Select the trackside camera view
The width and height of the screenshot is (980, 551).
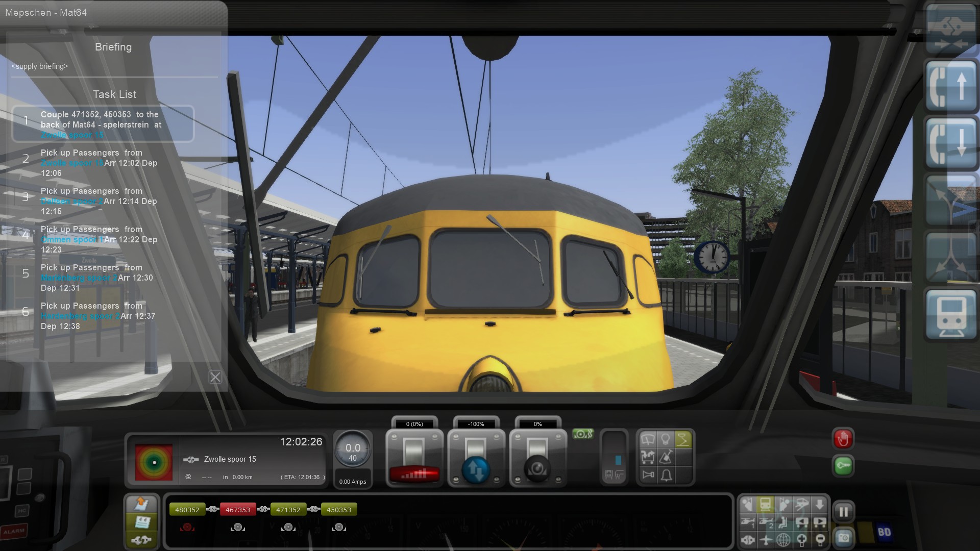click(x=802, y=505)
